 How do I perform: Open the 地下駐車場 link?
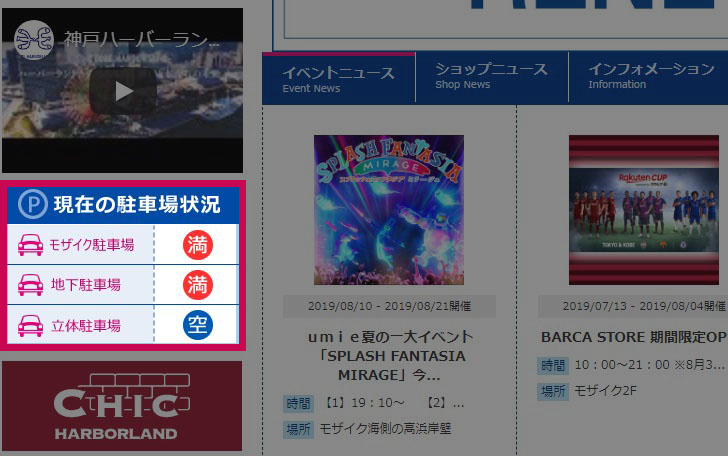coord(86,285)
